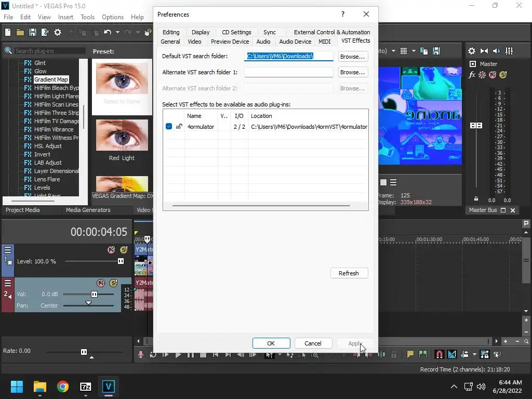Viewport: 532px width, 399px height.
Task: Save project using floppy disk toolbar icon
Action: (33, 32)
